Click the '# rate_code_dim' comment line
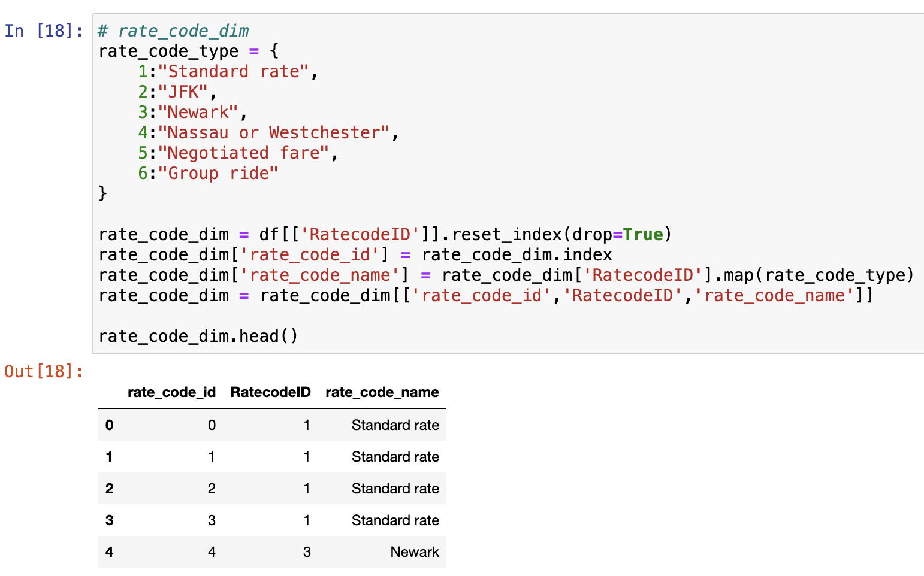The height and width of the screenshot is (576, 924). coord(173,31)
